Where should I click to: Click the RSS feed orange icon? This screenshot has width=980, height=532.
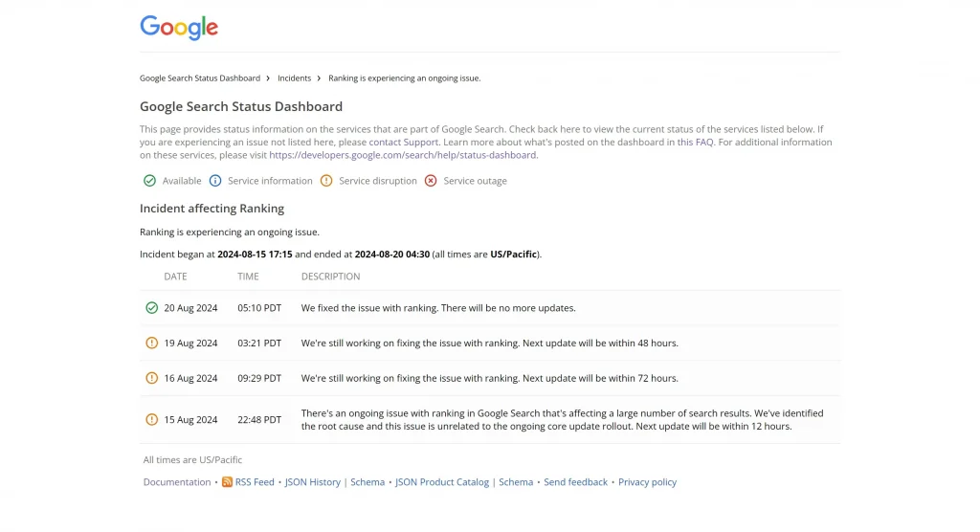[227, 482]
